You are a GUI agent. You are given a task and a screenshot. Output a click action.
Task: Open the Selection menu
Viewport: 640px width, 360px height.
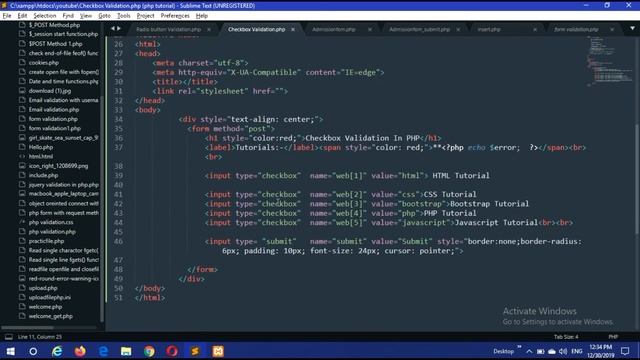coord(44,16)
